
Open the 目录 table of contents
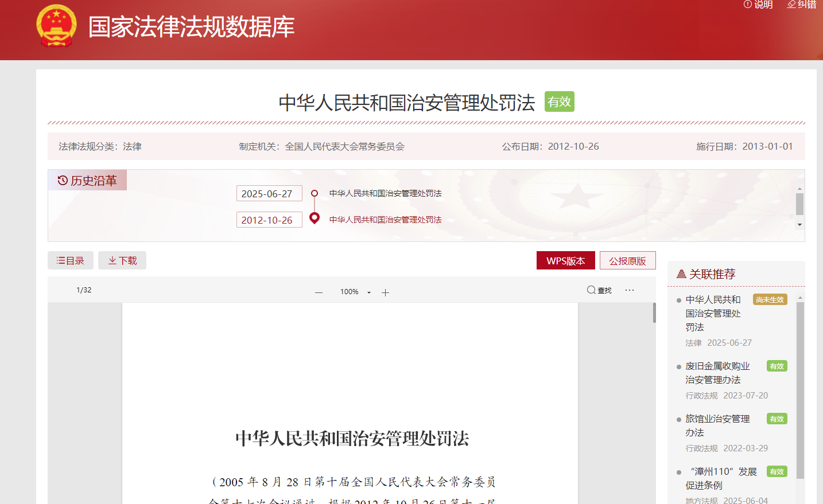pyautogui.click(x=71, y=260)
